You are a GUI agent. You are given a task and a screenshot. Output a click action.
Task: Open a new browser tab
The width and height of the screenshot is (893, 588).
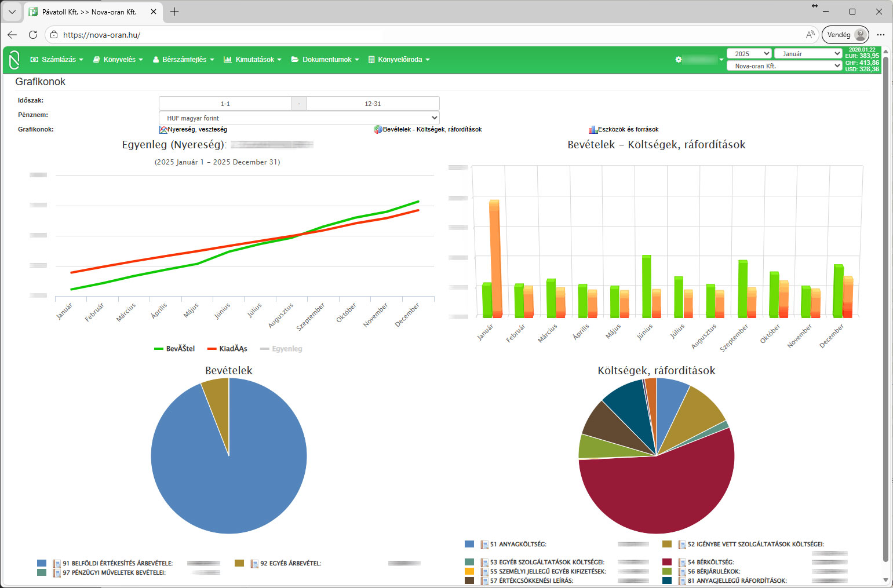pos(174,12)
